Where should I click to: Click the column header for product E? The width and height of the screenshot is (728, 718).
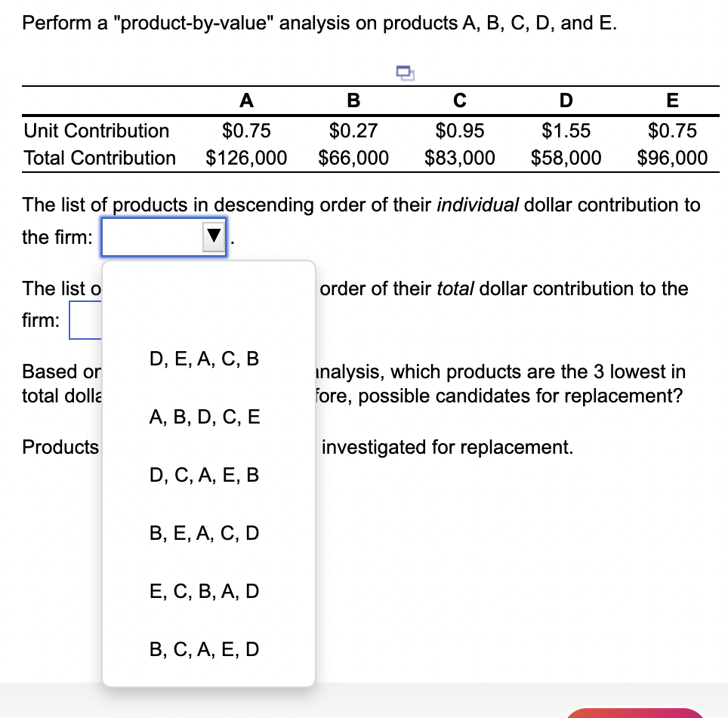click(672, 100)
